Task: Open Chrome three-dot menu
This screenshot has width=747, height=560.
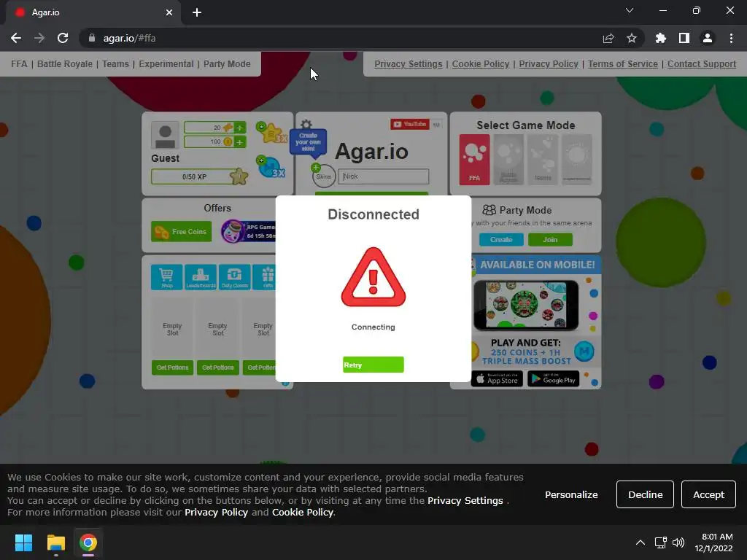Action: coord(731,38)
